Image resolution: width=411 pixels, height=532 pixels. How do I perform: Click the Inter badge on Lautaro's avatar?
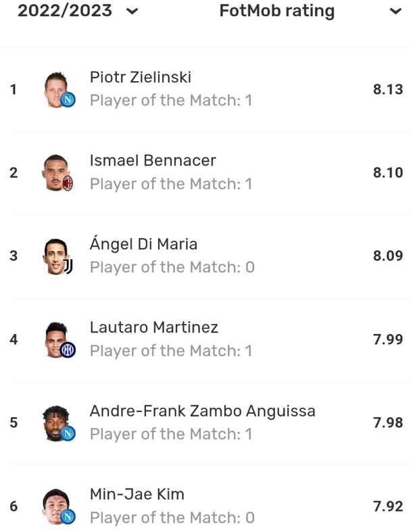[x=68, y=350]
